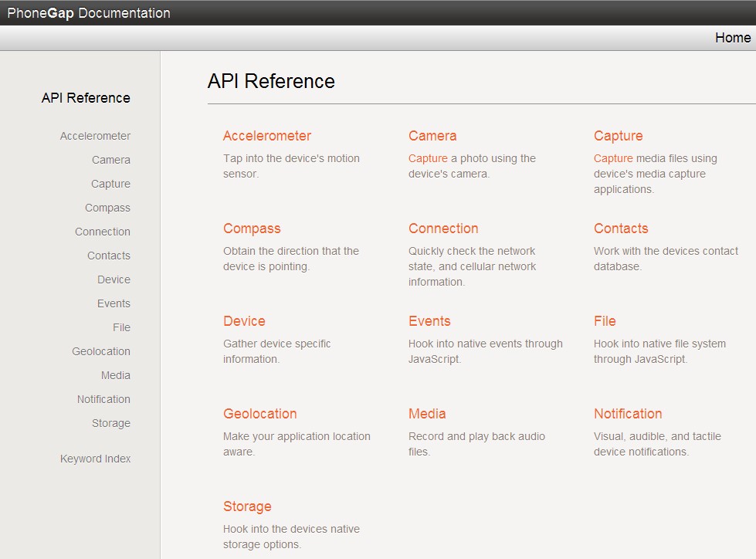Open Accelerometer in the sidebar list

tap(95, 136)
